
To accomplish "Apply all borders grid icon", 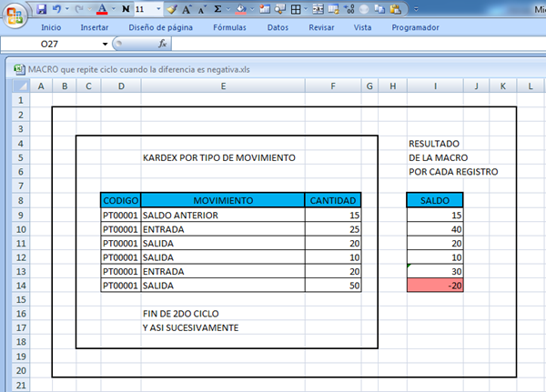I will [296, 9].
